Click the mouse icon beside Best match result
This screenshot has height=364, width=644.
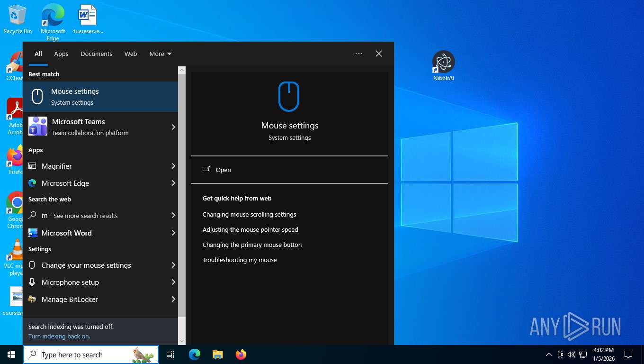[37, 97]
